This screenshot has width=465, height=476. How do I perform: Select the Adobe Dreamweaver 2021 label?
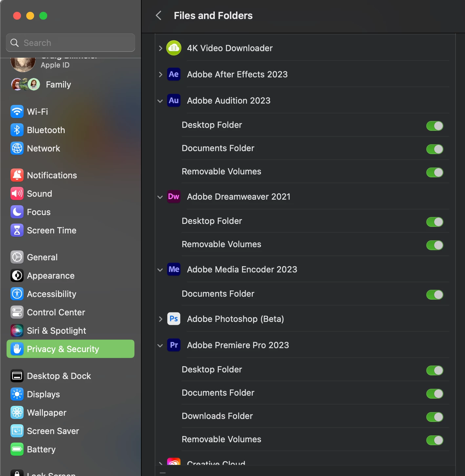pos(239,197)
